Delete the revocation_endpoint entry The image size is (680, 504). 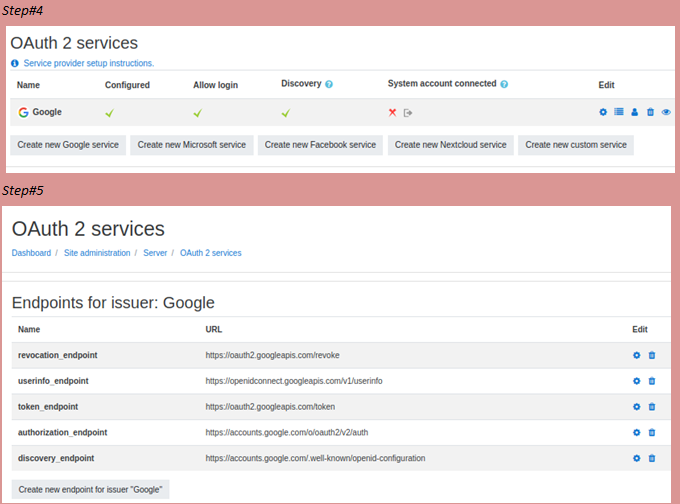[x=652, y=355]
